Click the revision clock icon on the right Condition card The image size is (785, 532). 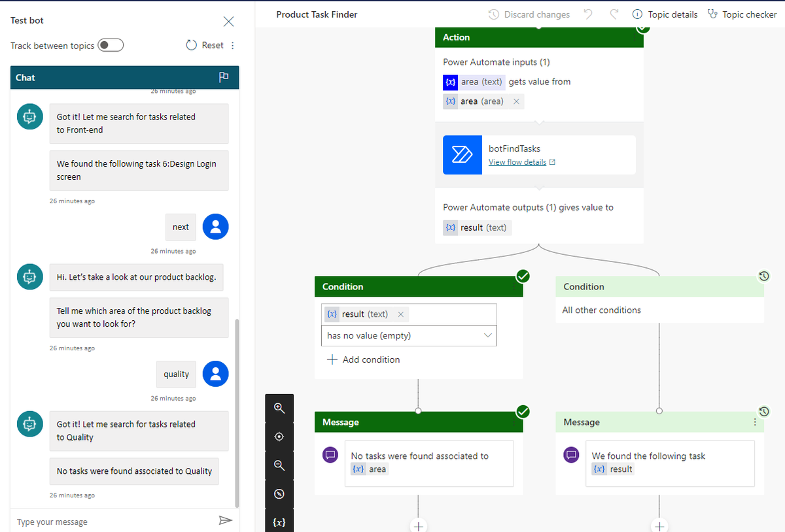(x=764, y=276)
